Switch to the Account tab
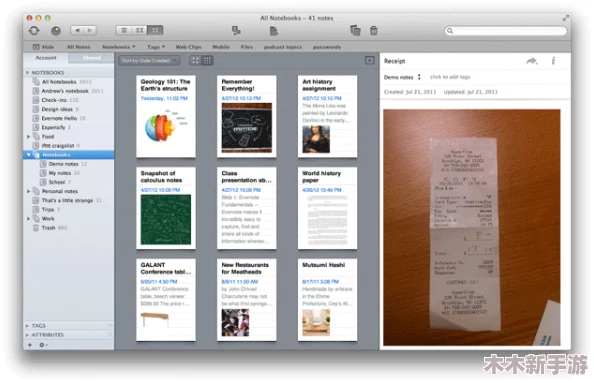The width and height of the screenshot is (594, 383). click(x=46, y=58)
